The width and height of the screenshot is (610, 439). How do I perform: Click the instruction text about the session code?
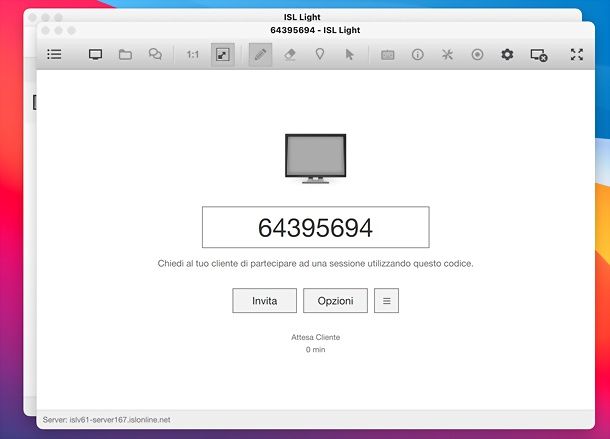(x=316, y=263)
